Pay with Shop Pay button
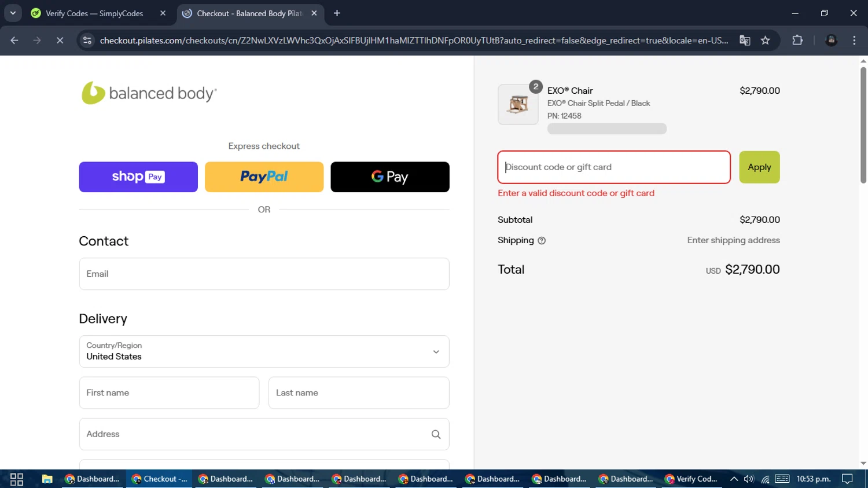This screenshot has width=868, height=488. coord(138,177)
